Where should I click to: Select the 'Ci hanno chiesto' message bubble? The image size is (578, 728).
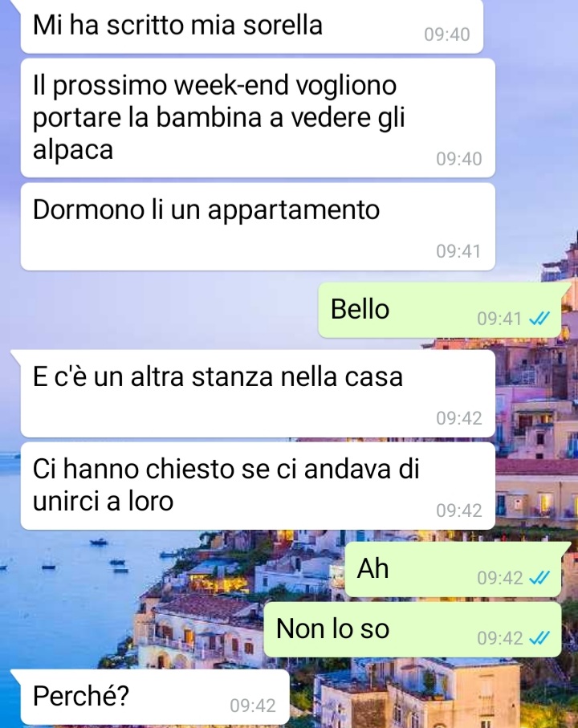[x=258, y=486]
